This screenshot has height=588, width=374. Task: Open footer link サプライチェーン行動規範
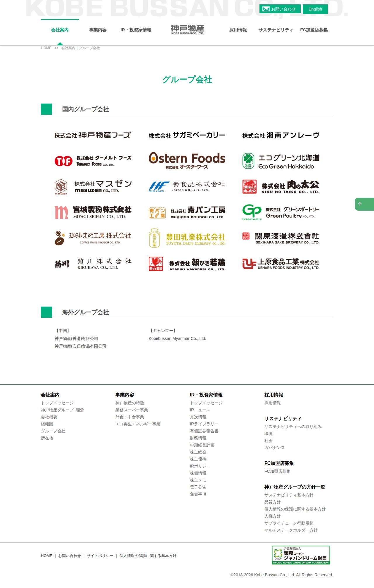(289, 523)
